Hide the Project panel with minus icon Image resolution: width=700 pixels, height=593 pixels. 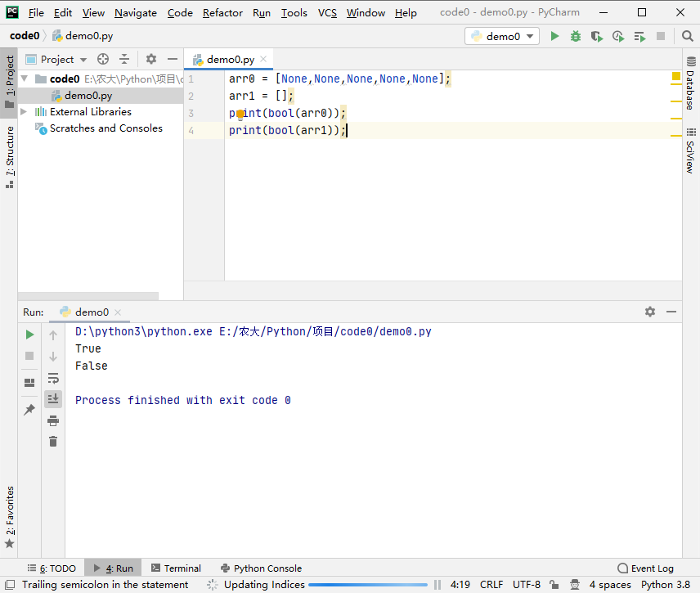[173, 59]
